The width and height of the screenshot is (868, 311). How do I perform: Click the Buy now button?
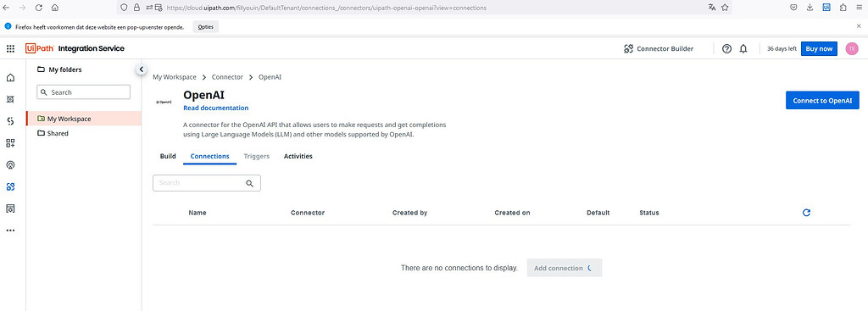point(819,48)
